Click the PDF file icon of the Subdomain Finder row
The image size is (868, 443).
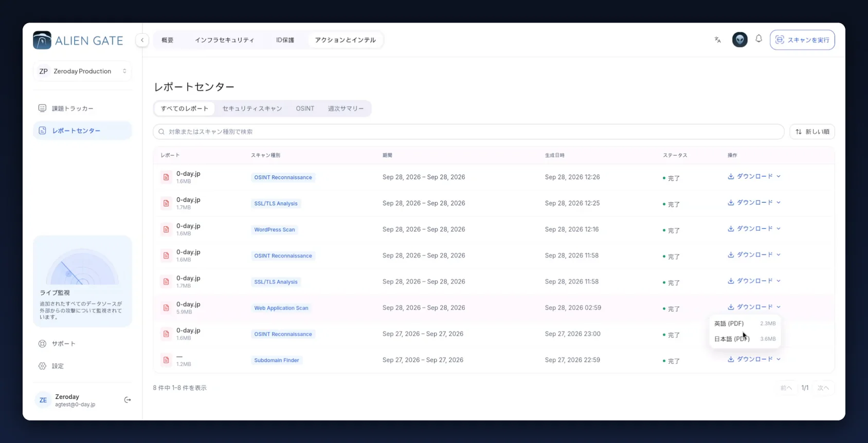point(166,360)
